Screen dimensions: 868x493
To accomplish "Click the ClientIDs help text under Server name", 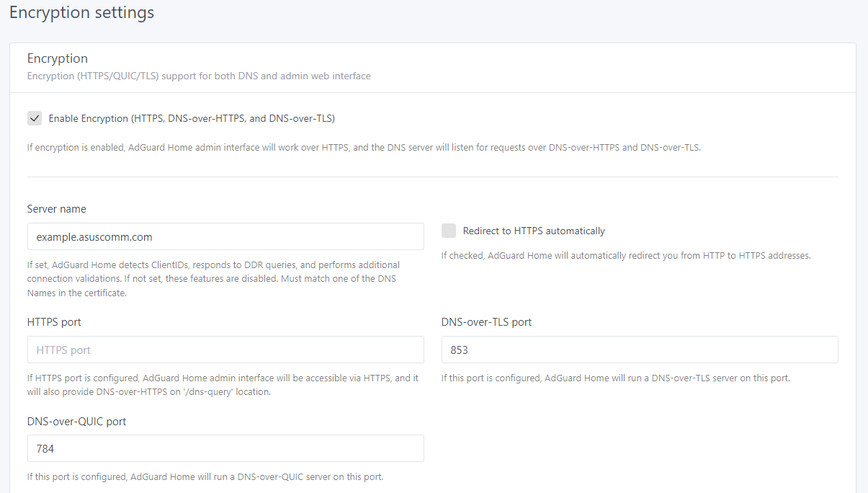I will click(x=214, y=278).
